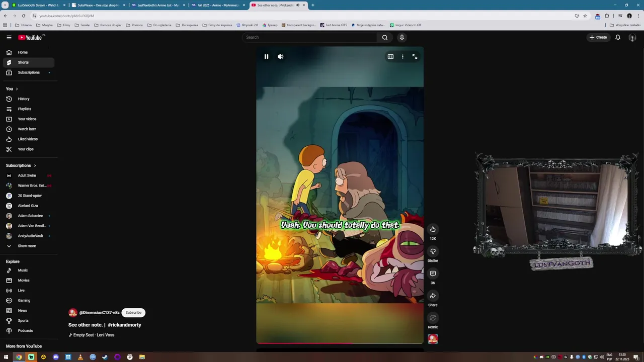This screenshot has height=362, width=644.
Task: Browse Live in Explore
Action: (29, 291)
